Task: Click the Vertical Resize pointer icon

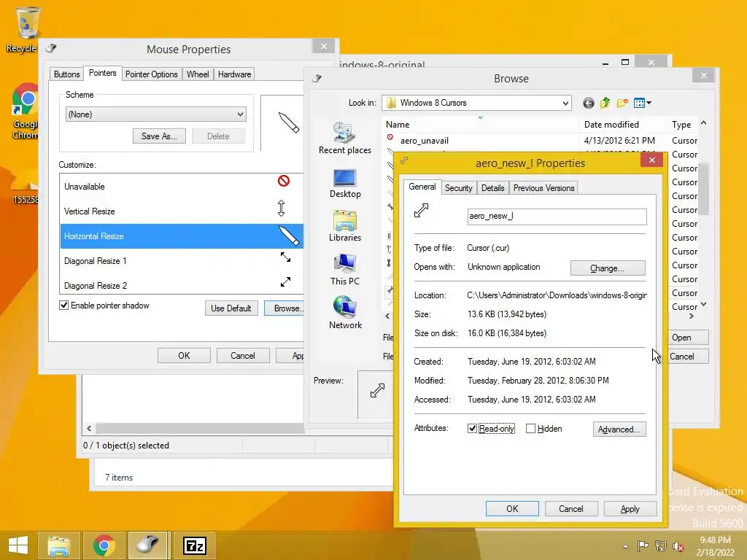Action: [x=281, y=208]
